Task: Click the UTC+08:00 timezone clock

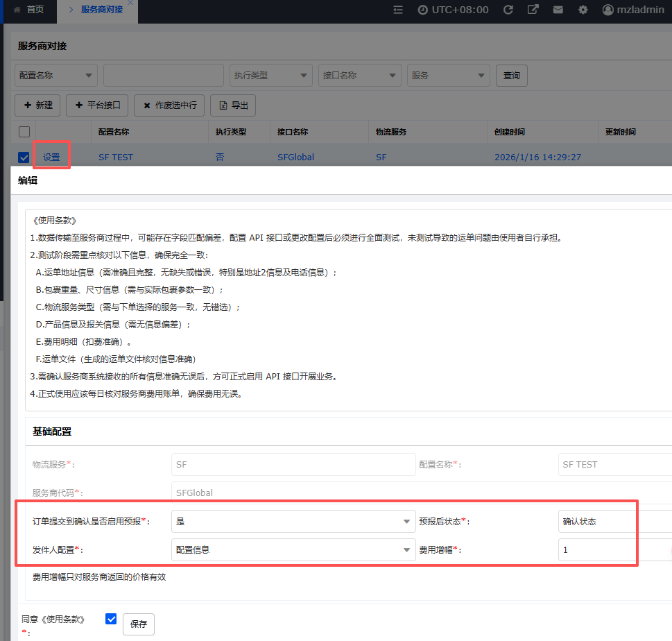Action: (453, 10)
